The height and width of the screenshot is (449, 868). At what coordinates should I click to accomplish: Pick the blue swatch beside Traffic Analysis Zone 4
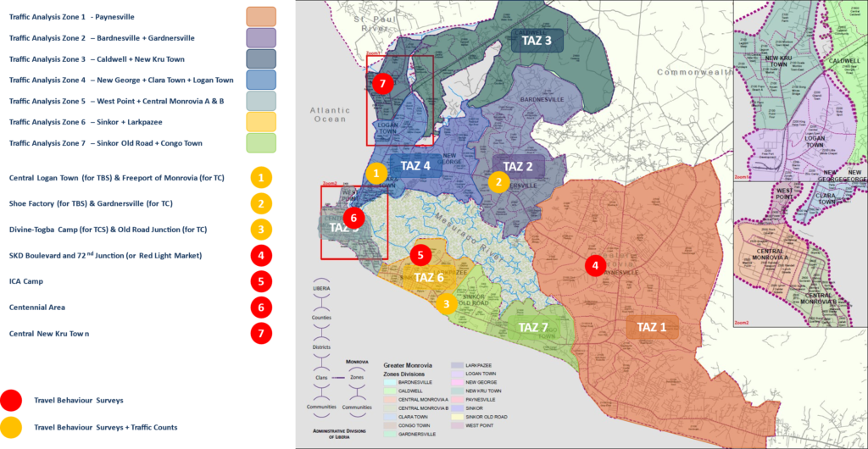(261, 80)
